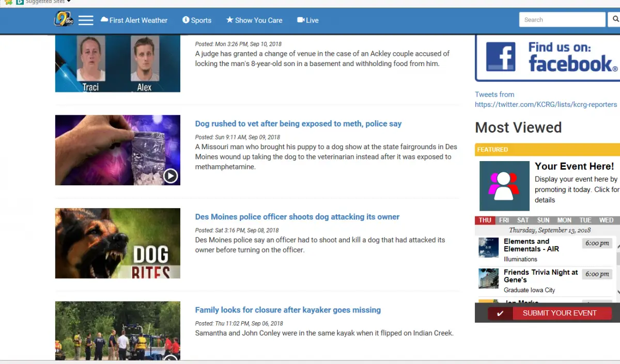The height and width of the screenshot is (364, 620).
Task: Click the Search input field
Action: [x=562, y=20]
